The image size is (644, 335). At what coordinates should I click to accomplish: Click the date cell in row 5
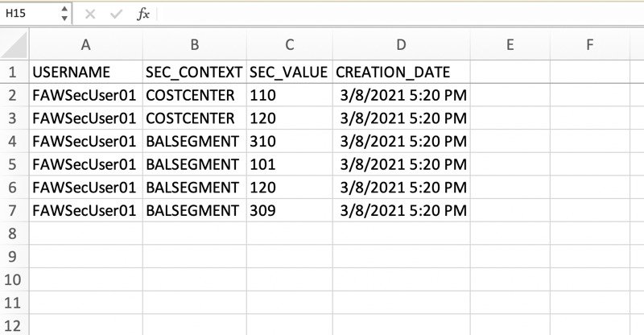pyautogui.click(x=401, y=165)
